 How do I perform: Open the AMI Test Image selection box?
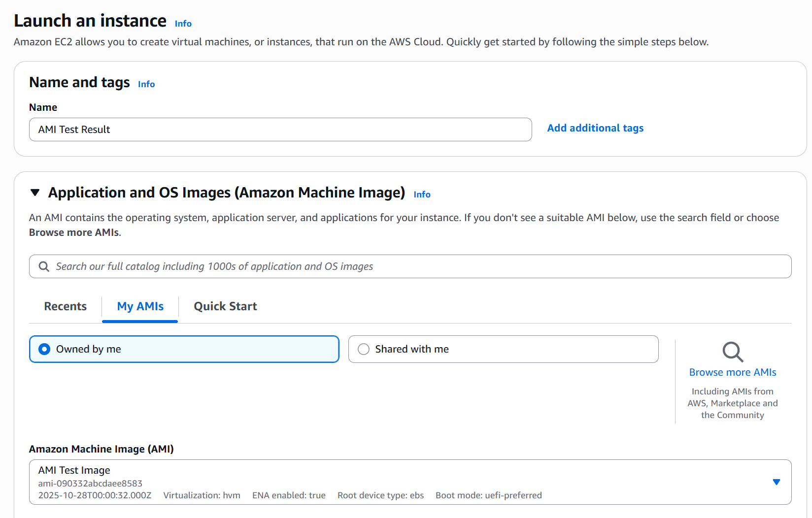pos(394,482)
